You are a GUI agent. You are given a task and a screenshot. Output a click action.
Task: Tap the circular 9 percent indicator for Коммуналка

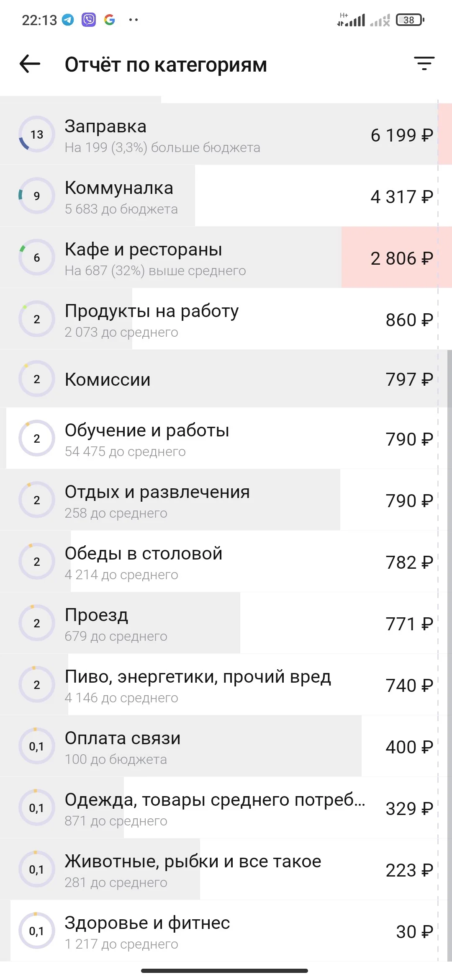[37, 196]
